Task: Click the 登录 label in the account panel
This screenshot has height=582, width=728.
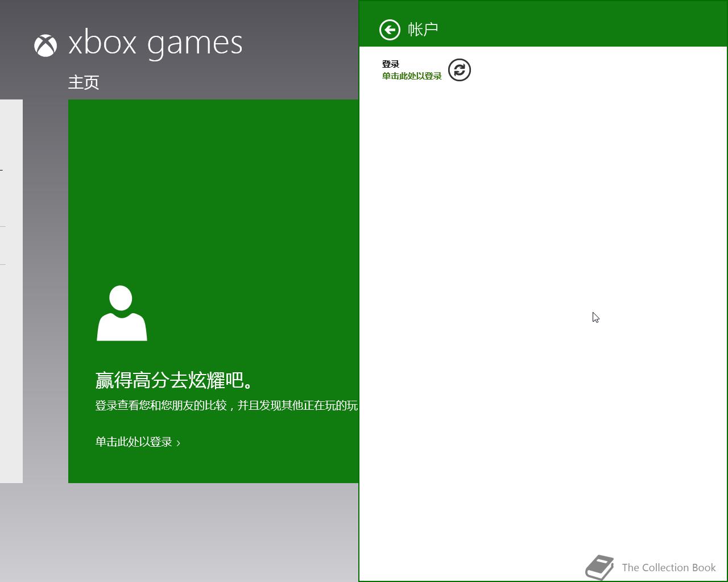Action: pyautogui.click(x=391, y=64)
